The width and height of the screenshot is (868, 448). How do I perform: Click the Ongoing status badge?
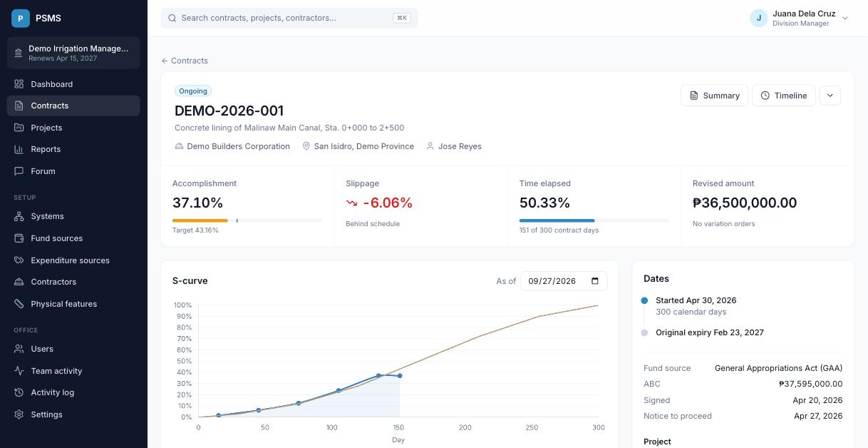(193, 91)
